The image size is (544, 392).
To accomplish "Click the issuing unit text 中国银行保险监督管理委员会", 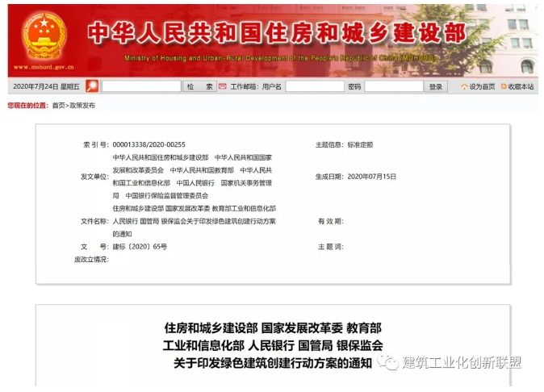I will point(167,195).
